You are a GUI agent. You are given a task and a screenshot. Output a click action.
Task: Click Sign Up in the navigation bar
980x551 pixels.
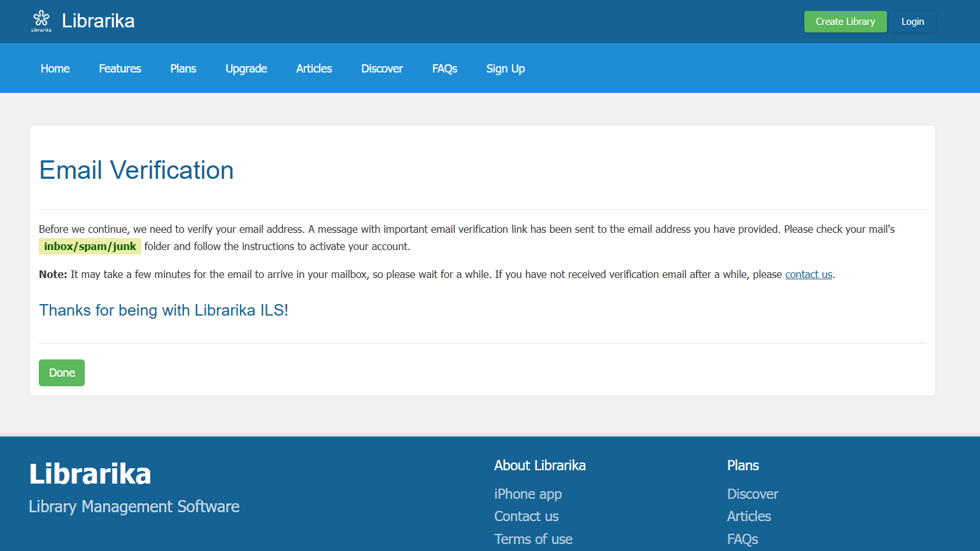(506, 69)
